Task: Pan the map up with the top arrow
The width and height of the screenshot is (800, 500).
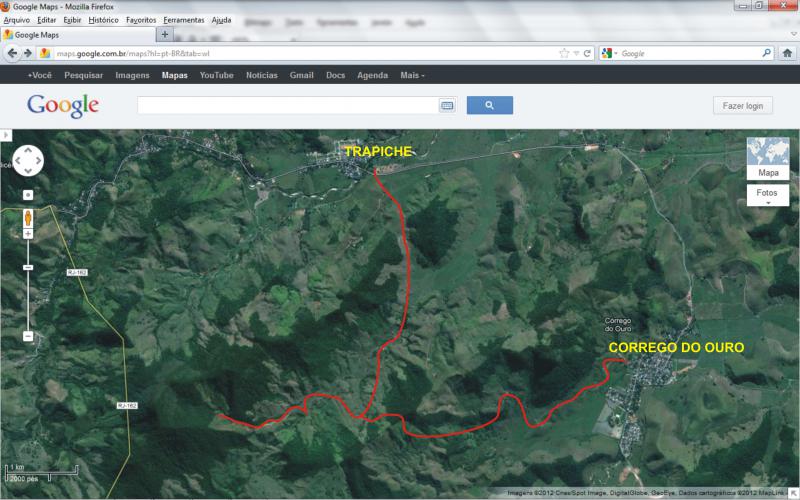Action: pos(28,151)
